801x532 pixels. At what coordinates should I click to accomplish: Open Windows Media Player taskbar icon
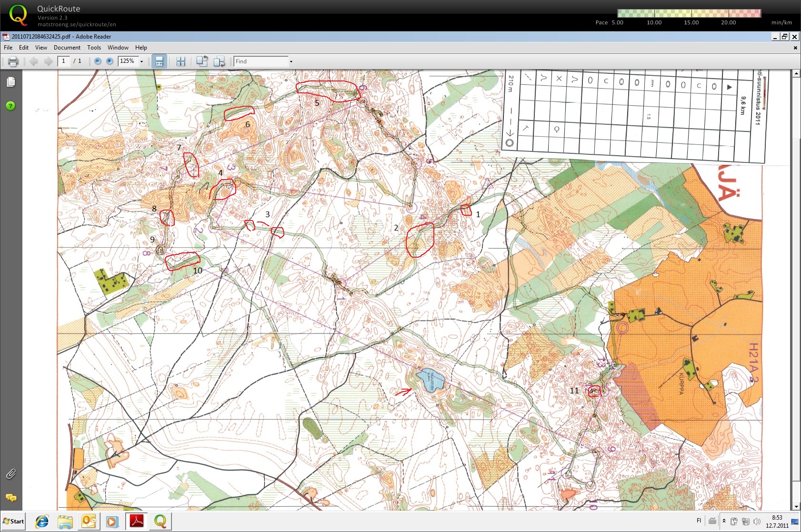click(x=112, y=522)
